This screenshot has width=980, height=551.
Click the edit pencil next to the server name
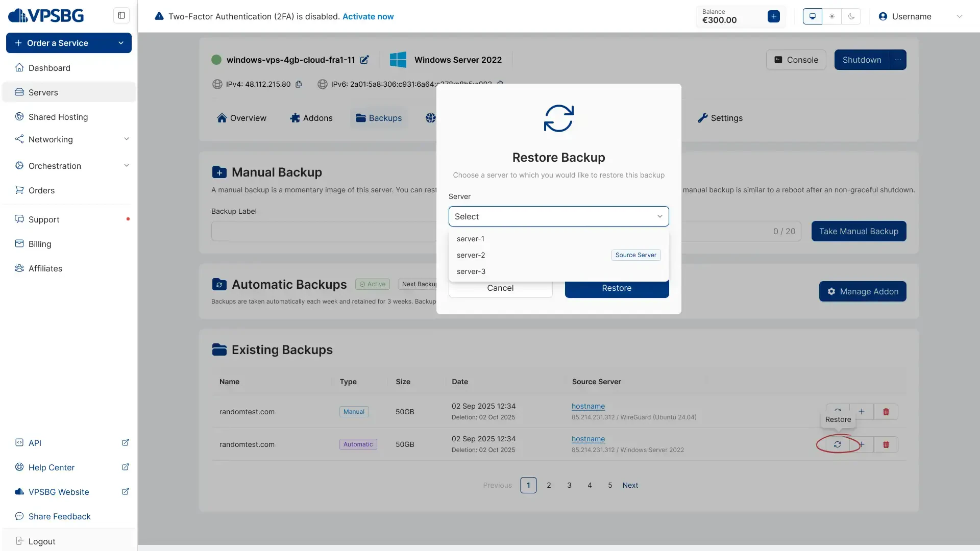pyautogui.click(x=364, y=60)
